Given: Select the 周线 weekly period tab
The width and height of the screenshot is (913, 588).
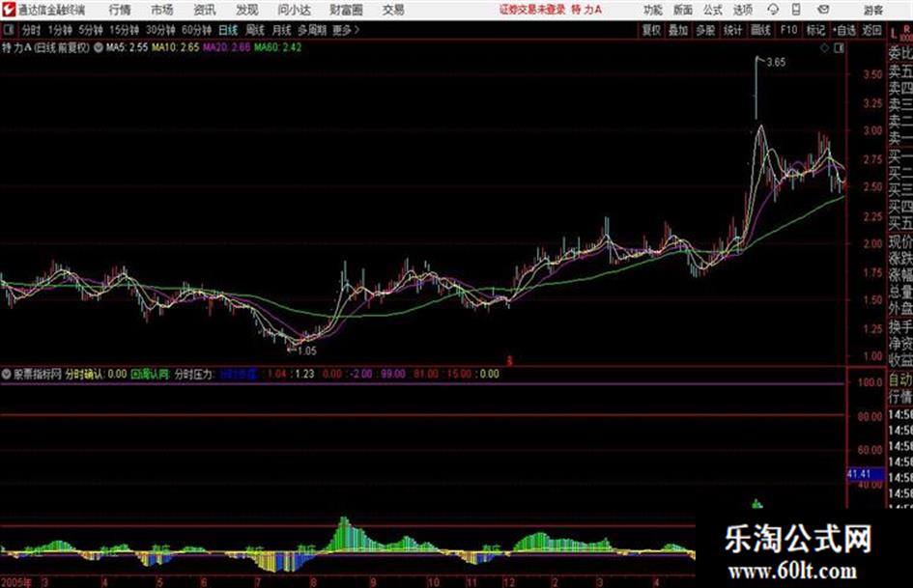Looking at the screenshot, I should click(x=254, y=30).
